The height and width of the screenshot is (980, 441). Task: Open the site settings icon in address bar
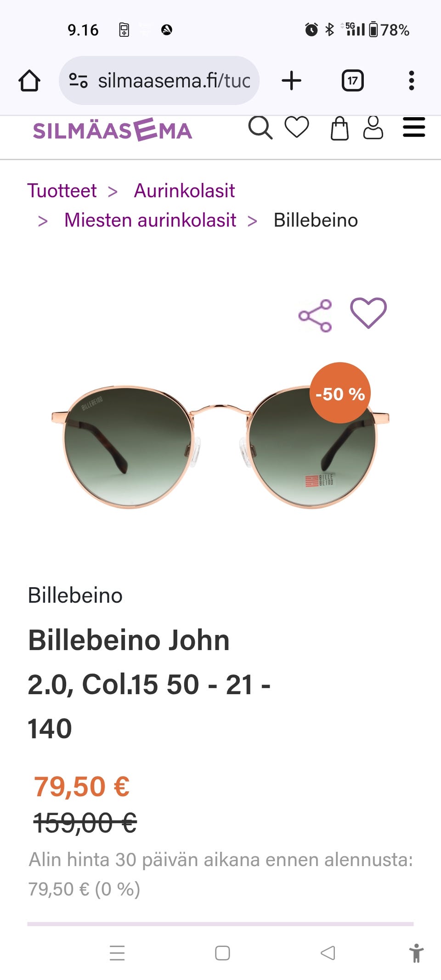(78, 81)
